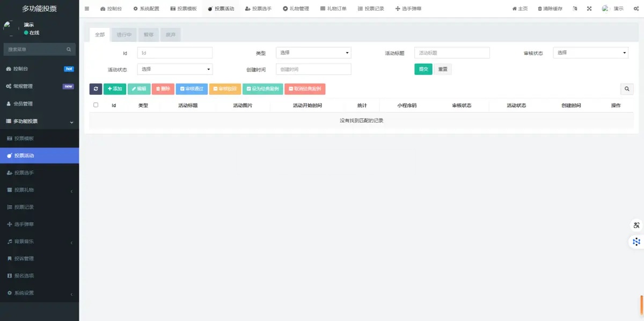Open the settings cogs icon at top right
This screenshot has width=644, height=321.
point(635,9)
